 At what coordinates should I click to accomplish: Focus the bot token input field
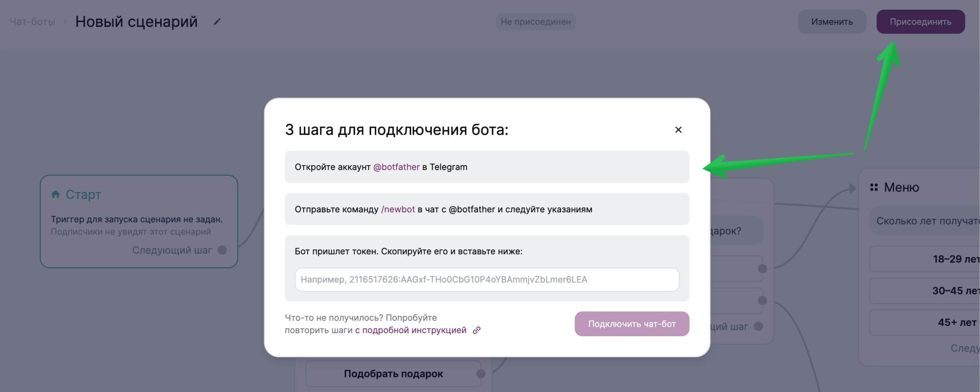pos(487,280)
